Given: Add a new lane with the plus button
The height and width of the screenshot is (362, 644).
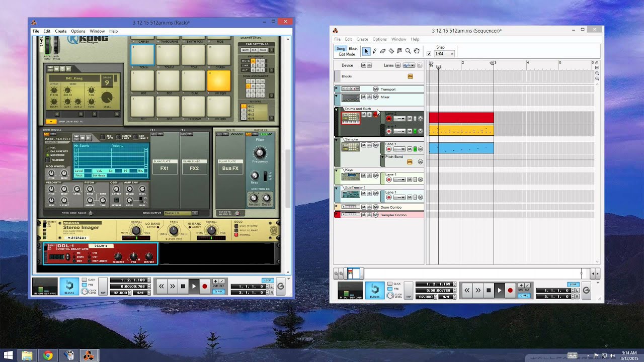Looking at the screenshot, I should (x=398, y=65).
